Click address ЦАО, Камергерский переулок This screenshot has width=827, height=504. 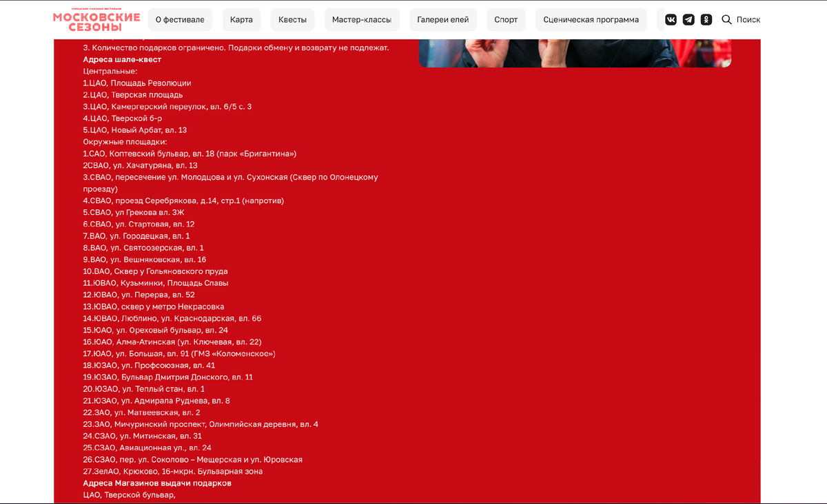[x=167, y=107]
